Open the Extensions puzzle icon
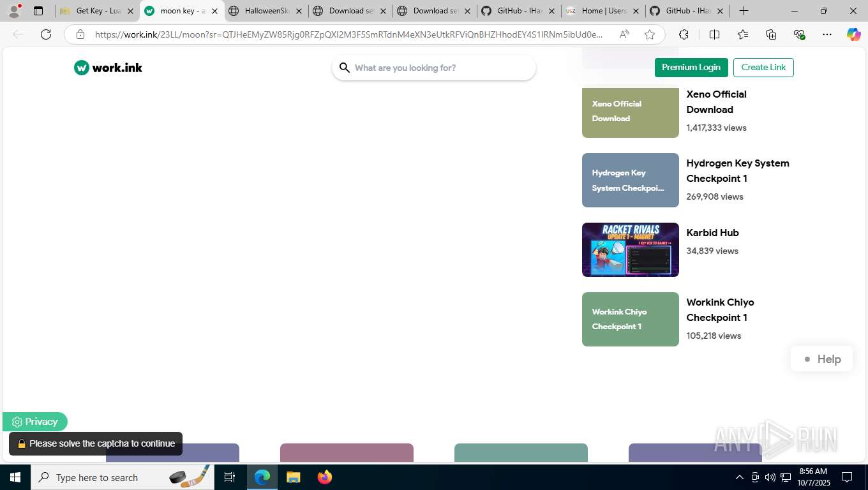The image size is (868, 490). [x=684, y=34]
